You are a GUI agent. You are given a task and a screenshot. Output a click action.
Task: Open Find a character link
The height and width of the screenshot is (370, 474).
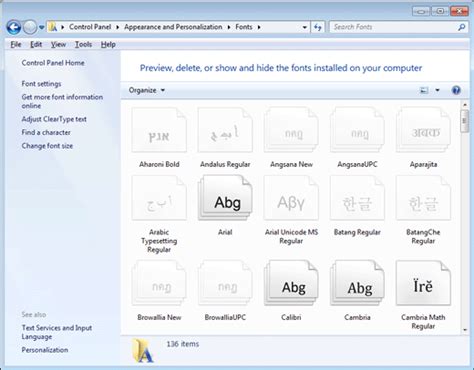pyautogui.click(x=46, y=132)
